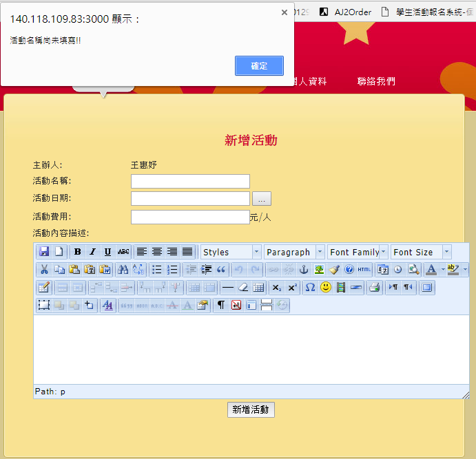This screenshot has width=476, height=459.
Task: Open the Font Family dropdown
Action: [x=358, y=252]
